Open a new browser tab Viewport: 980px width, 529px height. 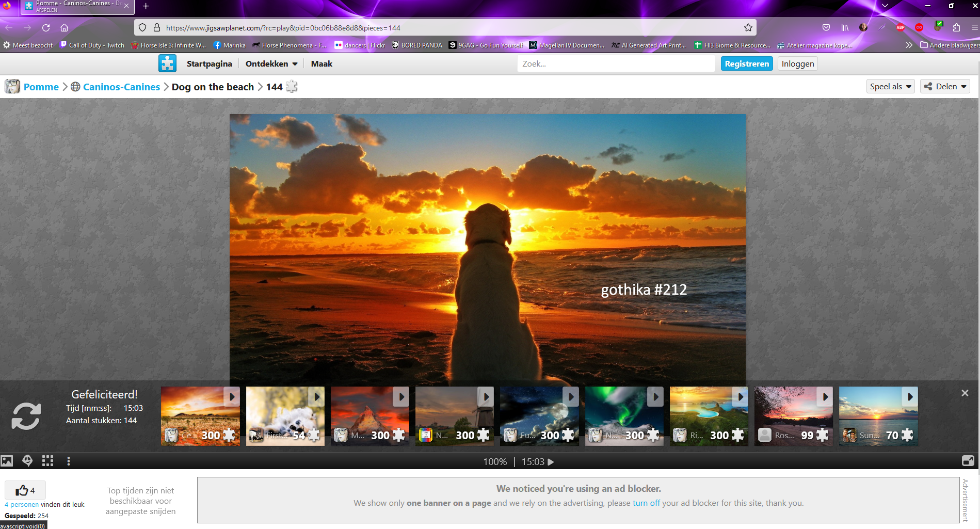(x=146, y=6)
